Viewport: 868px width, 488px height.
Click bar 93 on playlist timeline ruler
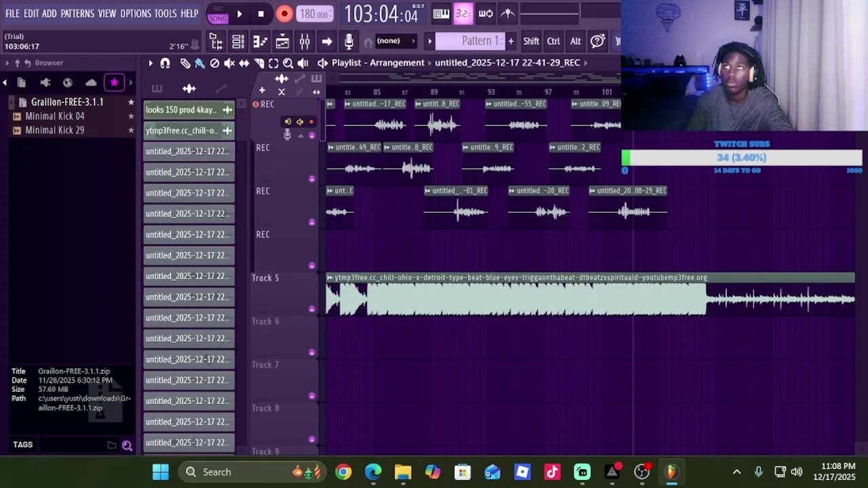coord(491,92)
